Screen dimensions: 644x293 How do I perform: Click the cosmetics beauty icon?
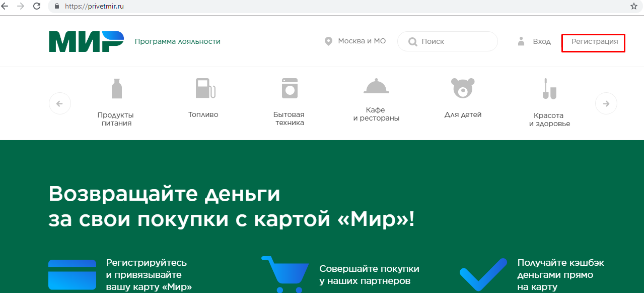pos(549,89)
